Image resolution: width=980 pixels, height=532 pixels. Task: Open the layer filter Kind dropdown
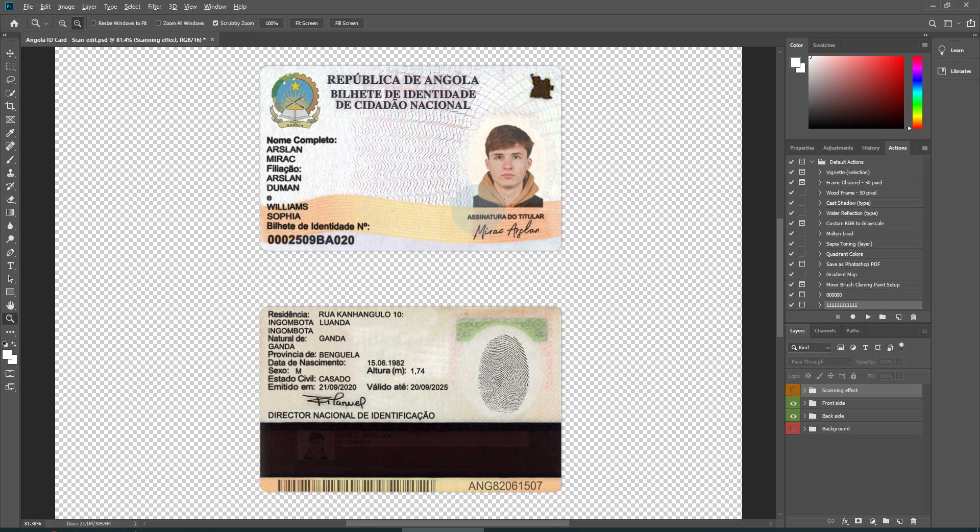tap(811, 348)
